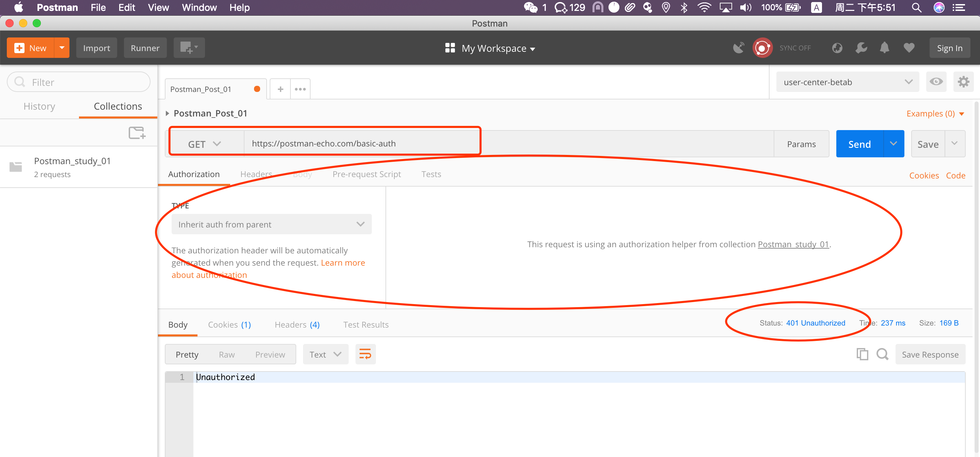Open the View menu in the menu bar
980x457 pixels.
158,7
